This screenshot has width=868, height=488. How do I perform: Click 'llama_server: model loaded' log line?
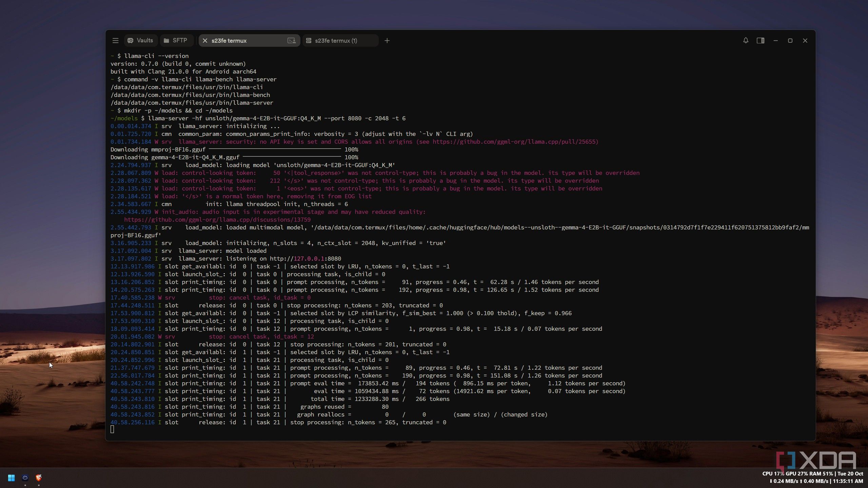click(x=189, y=251)
